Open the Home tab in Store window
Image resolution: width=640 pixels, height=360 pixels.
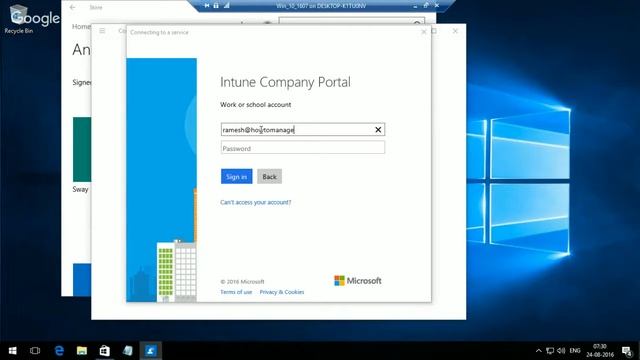81,27
